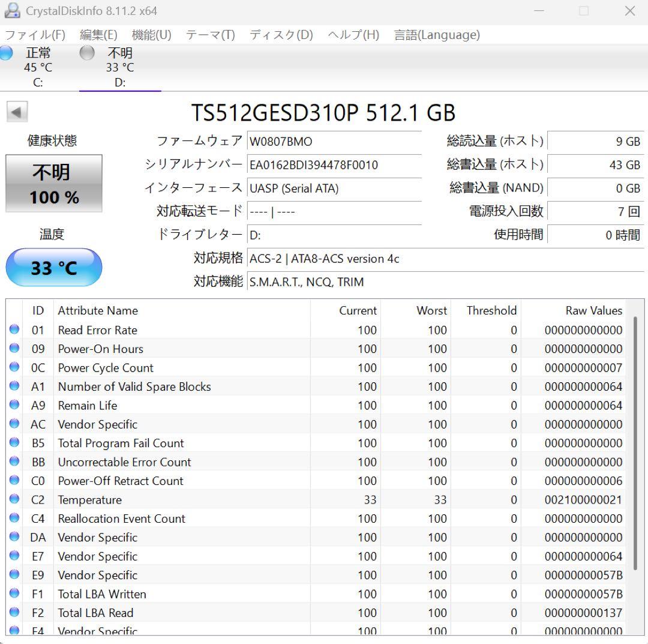Click the 健康状態 label
648x644 pixels.
click(52, 140)
